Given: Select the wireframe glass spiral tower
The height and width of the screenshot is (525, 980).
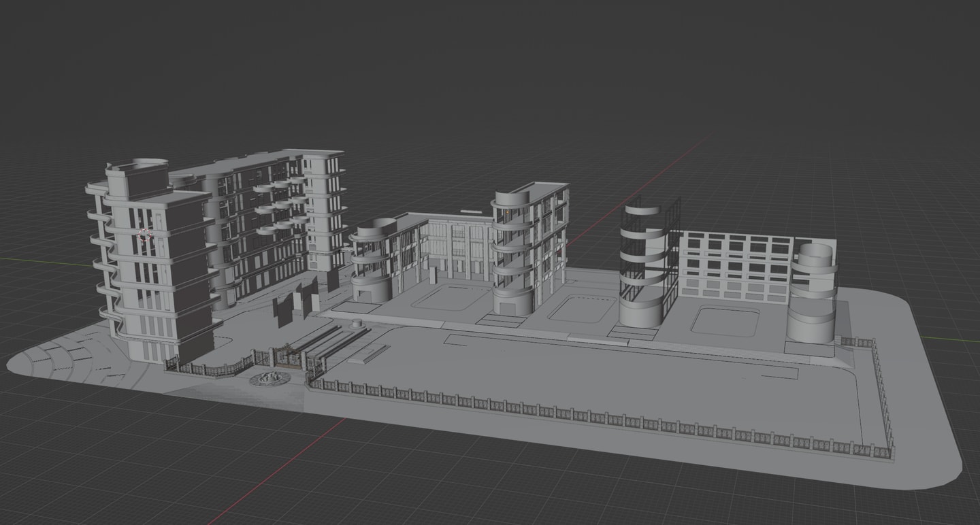Looking at the screenshot, I should coord(647,262).
